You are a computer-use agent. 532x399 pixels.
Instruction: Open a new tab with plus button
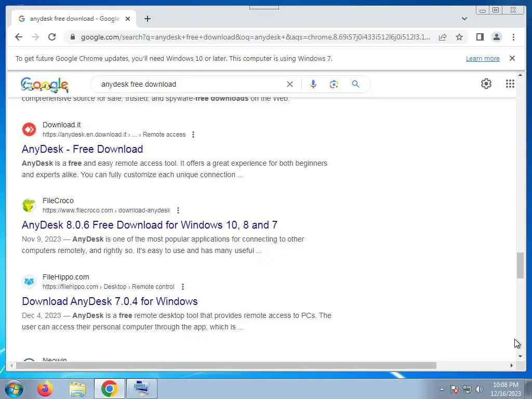click(x=147, y=19)
